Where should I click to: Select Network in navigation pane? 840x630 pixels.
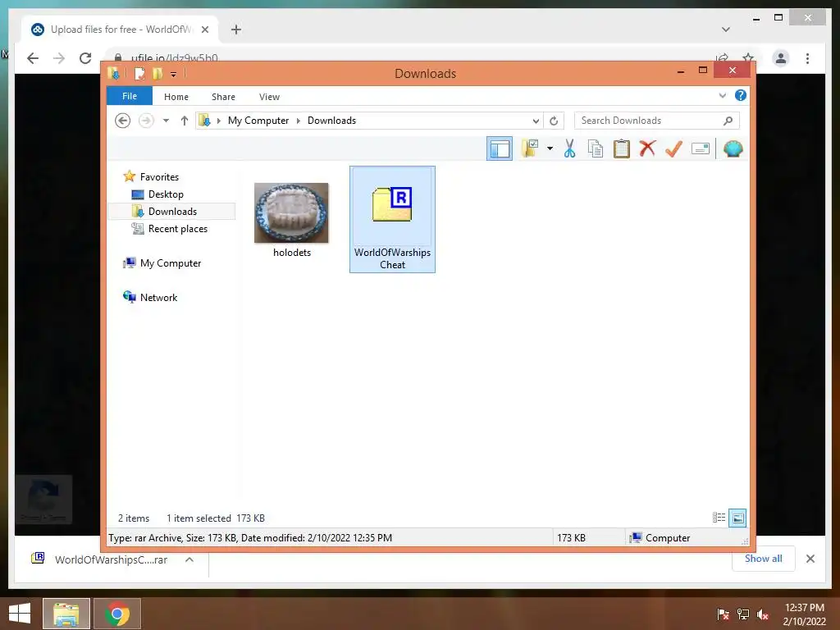coord(158,297)
